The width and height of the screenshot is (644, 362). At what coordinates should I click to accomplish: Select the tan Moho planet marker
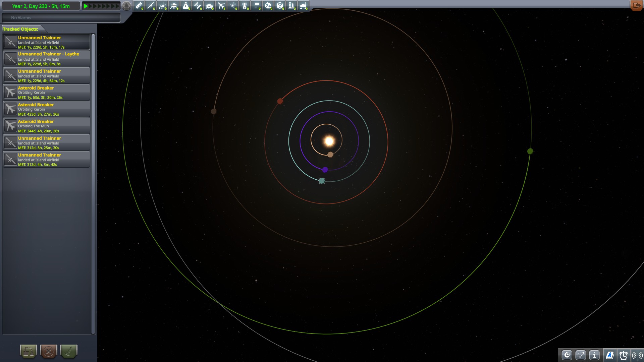[x=330, y=155]
